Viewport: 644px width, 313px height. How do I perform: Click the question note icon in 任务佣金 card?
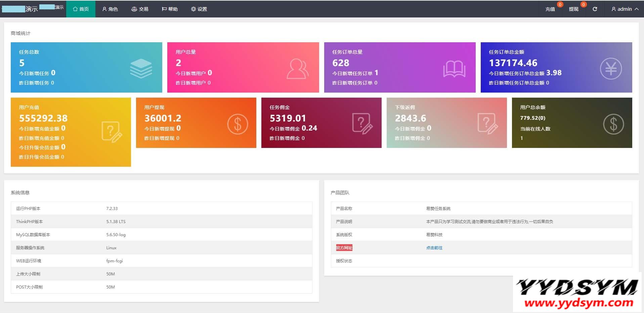pos(362,124)
